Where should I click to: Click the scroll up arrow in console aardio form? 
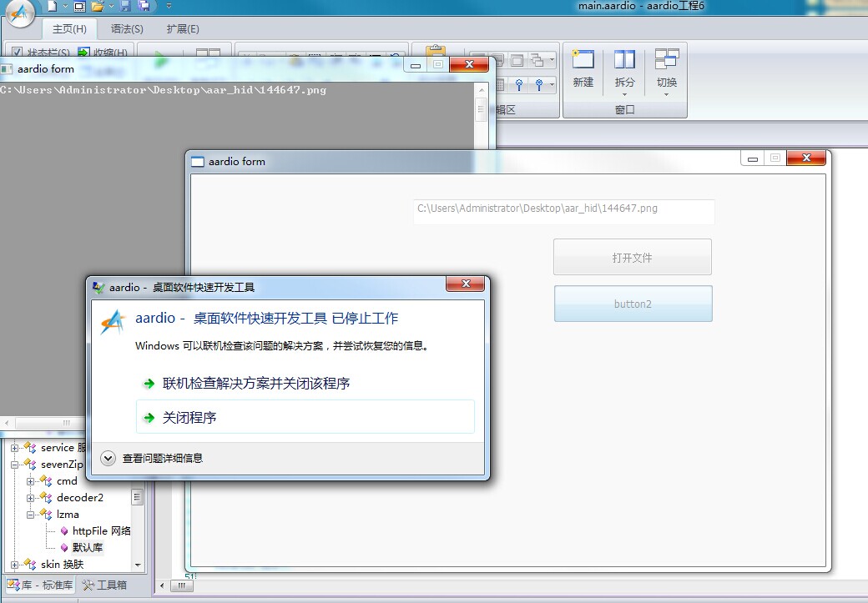click(482, 89)
